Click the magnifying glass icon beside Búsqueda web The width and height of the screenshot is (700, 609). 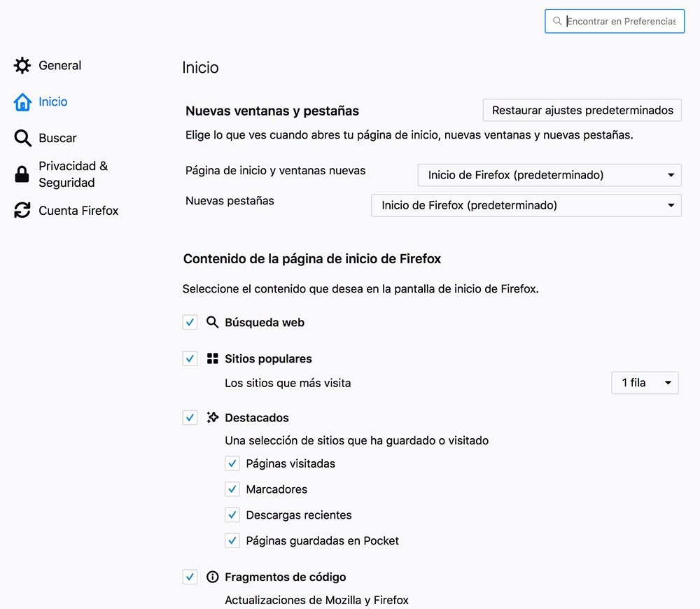pyautogui.click(x=212, y=322)
